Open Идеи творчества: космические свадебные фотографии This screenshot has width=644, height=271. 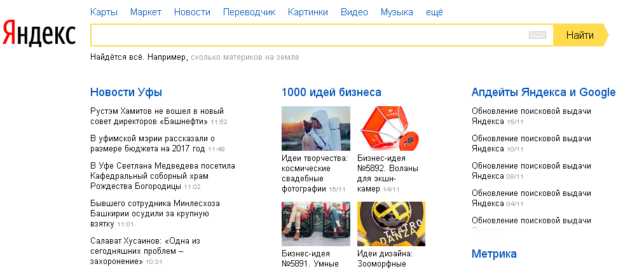coord(315,174)
